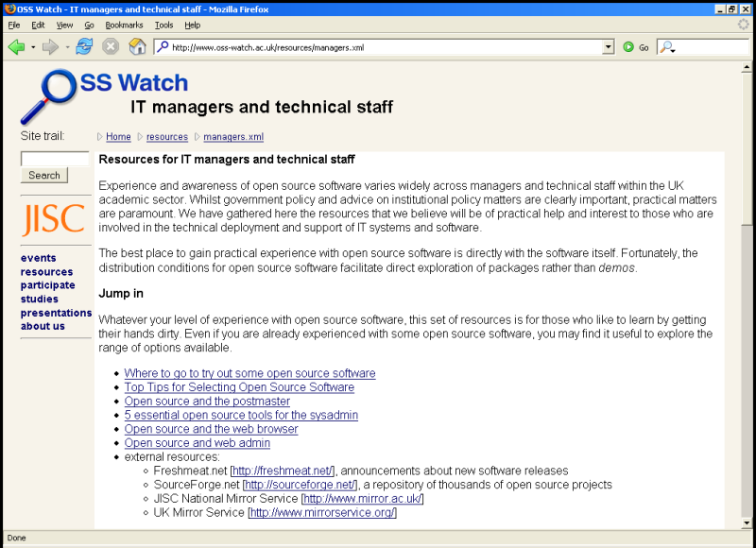The width and height of the screenshot is (756, 548).
Task: Click the Firefox throbber activity icon
Action: pos(744,25)
